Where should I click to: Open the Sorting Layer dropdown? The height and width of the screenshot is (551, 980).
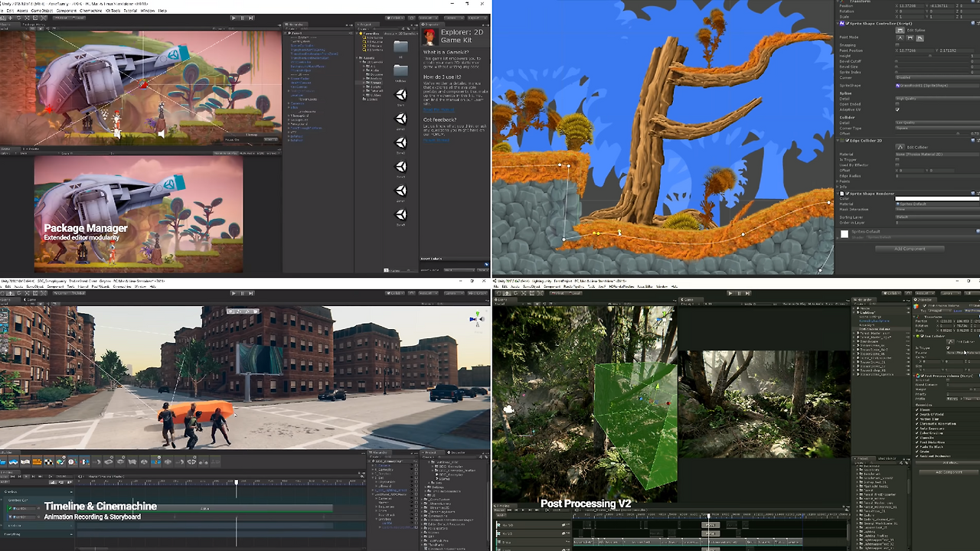pyautogui.click(x=938, y=217)
